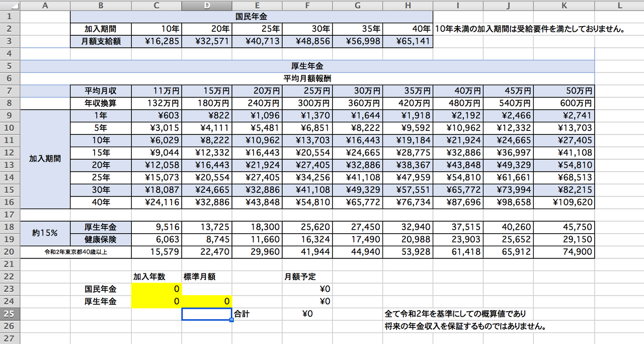Select column K header
The height and width of the screenshot is (344, 644).
click(564, 6)
